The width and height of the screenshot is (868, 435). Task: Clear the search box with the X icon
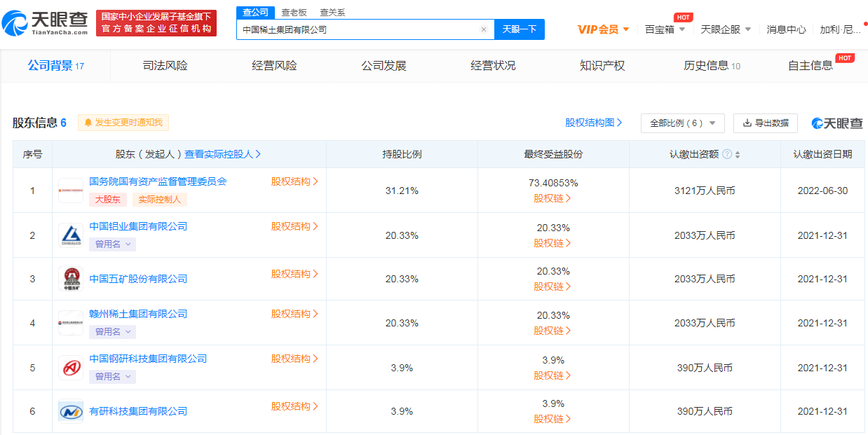483,29
